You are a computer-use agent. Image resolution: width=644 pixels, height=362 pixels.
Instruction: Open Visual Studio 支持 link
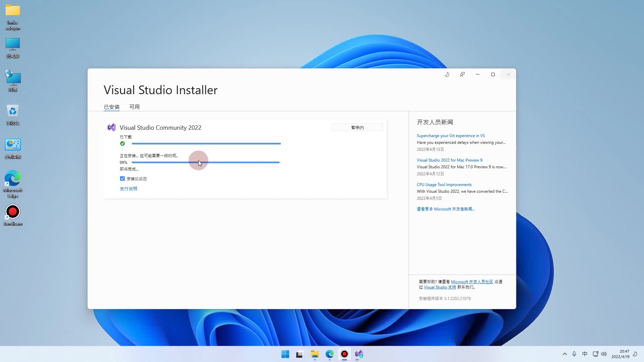click(440, 287)
